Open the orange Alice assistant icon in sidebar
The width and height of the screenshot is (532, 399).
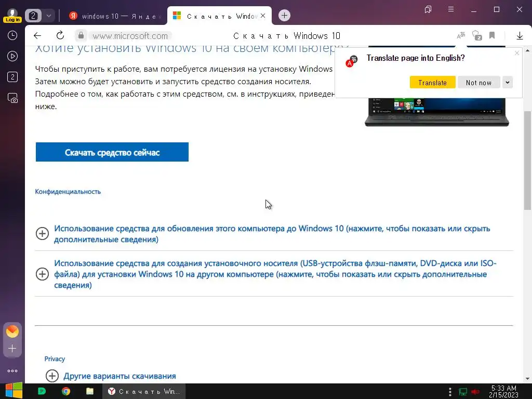(12, 331)
